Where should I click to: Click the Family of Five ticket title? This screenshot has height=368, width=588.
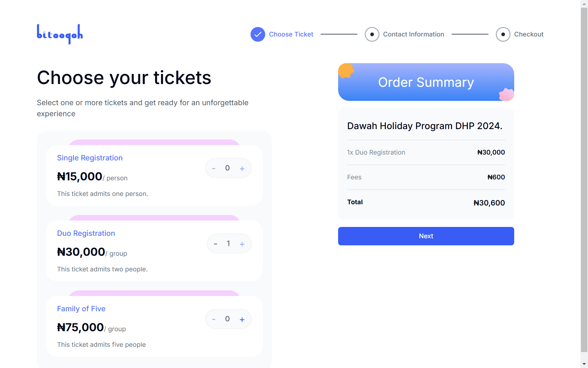(81, 309)
